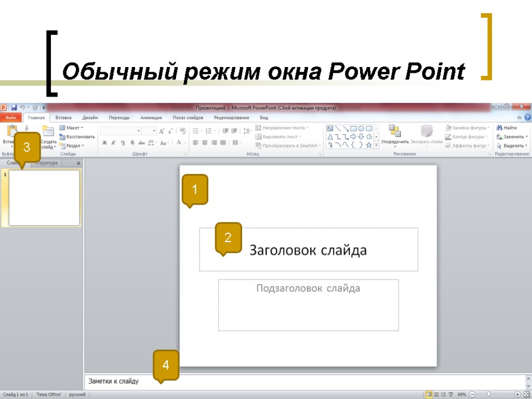Toggle italic formatting К
This screenshot has height=399, width=532.
click(x=114, y=143)
